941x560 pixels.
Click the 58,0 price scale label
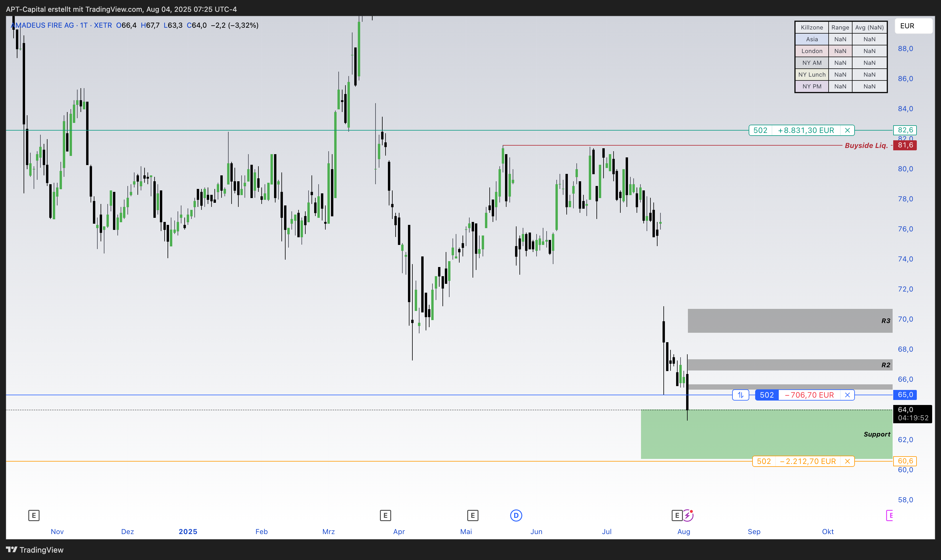click(905, 500)
